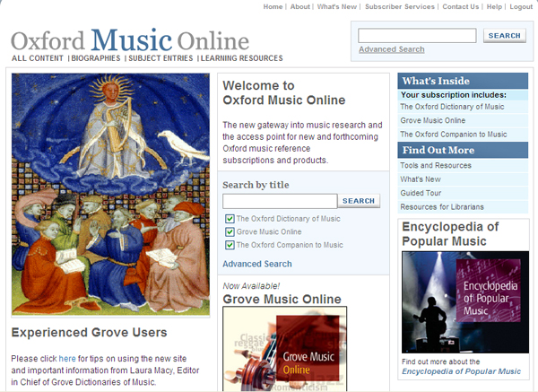This screenshot has width=538, height=392.
Task: Click the Encyclopedia of Popular Music image
Action: click(x=465, y=302)
